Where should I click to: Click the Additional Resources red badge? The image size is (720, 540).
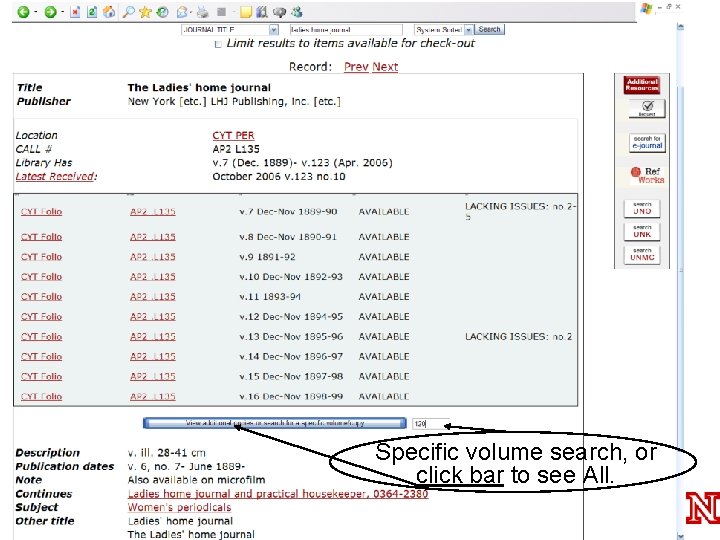(x=642, y=85)
